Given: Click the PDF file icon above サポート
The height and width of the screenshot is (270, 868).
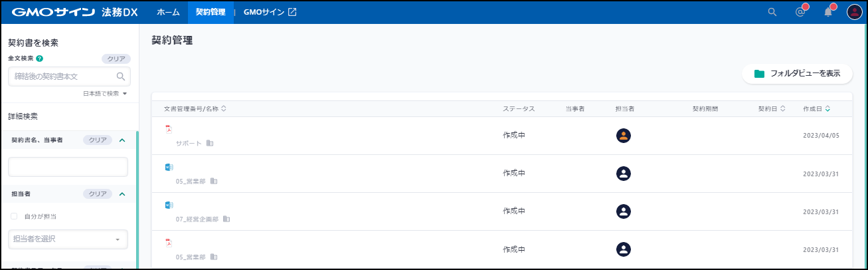Looking at the screenshot, I should click(x=168, y=129).
